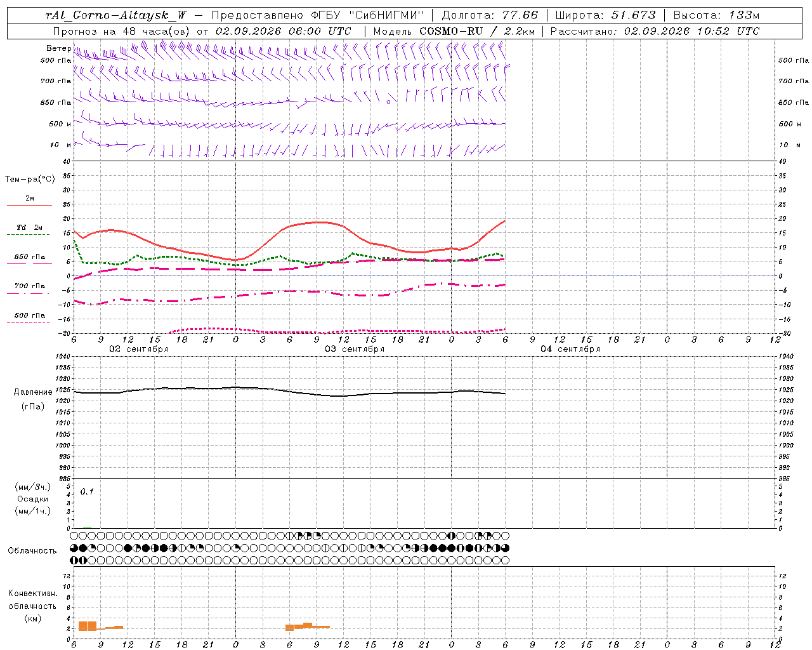Select the Td 2м legend entry
The width and height of the screenshot is (812, 650).
point(30,227)
